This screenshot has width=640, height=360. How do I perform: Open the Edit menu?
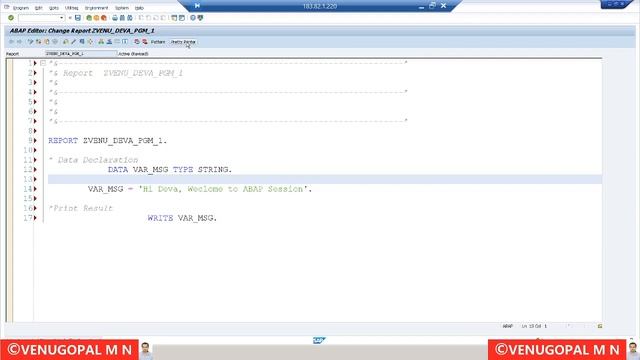click(38, 8)
